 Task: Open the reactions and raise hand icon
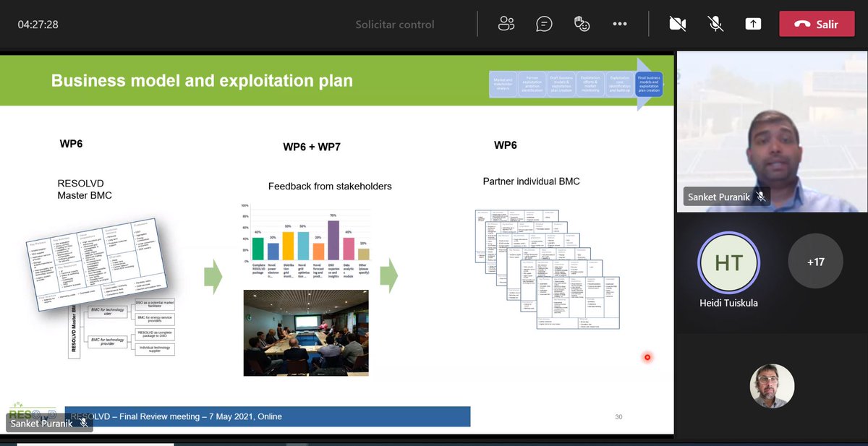582,23
